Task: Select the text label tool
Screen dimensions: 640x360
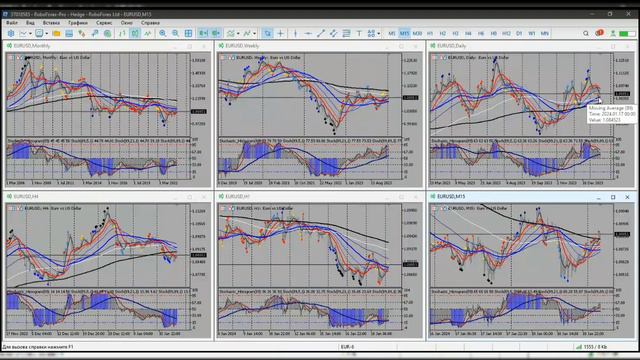Action: 359,33
